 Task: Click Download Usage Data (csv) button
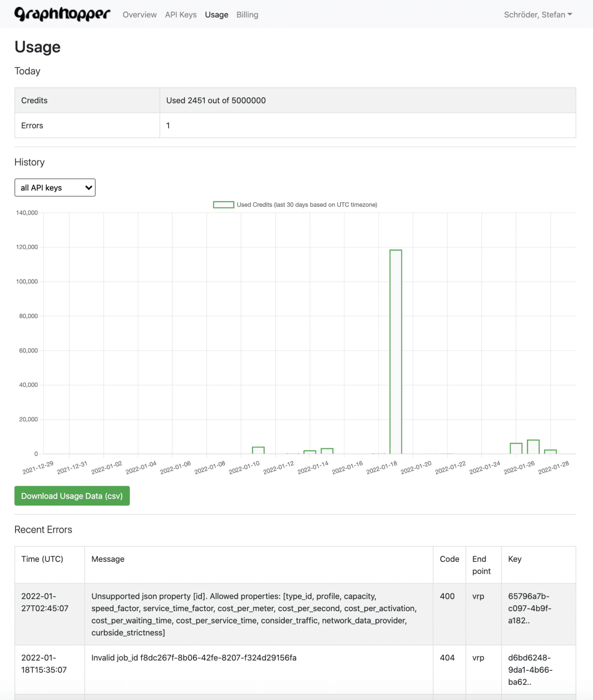72,496
